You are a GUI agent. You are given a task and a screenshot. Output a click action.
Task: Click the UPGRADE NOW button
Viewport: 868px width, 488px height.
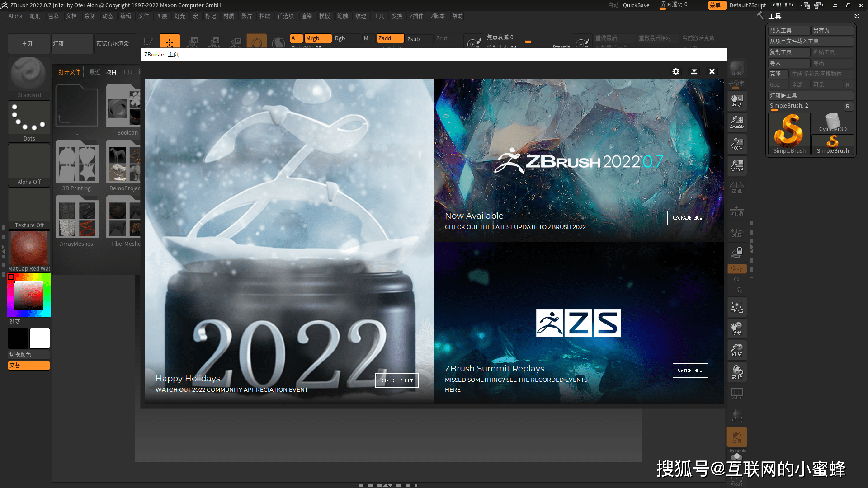687,218
